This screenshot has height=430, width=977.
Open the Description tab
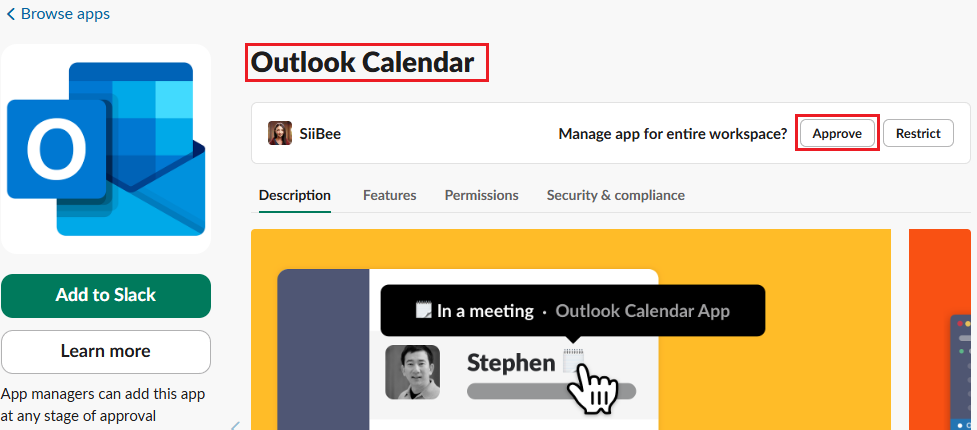[295, 196]
